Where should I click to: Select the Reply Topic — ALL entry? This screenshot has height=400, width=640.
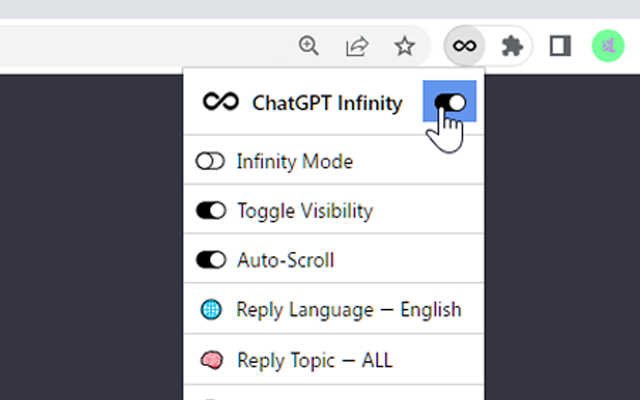(x=314, y=360)
